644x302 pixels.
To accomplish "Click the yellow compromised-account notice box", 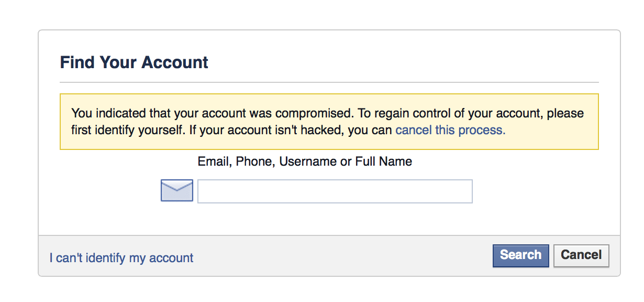I will click(329, 122).
